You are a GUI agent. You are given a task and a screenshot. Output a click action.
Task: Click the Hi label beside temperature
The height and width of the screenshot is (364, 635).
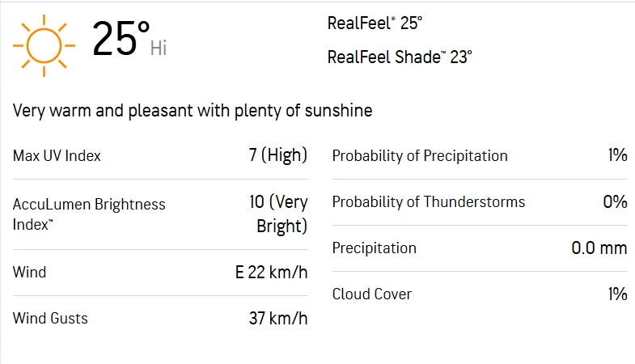159,49
